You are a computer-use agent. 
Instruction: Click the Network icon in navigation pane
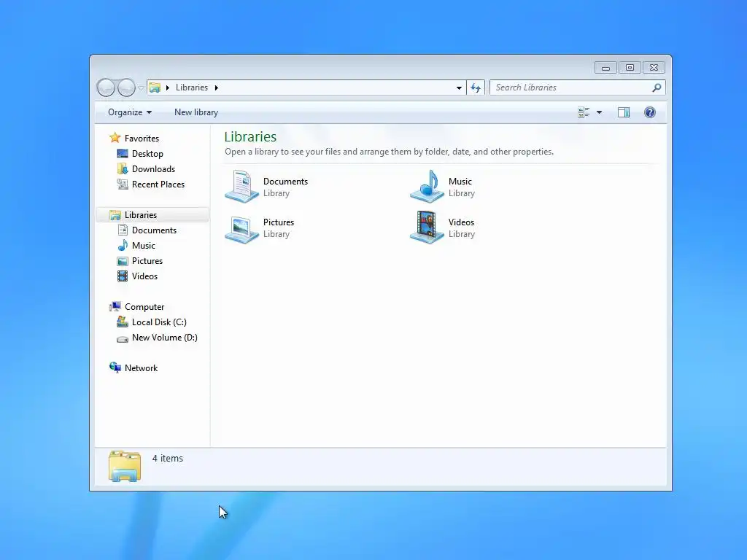click(x=115, y=367)
